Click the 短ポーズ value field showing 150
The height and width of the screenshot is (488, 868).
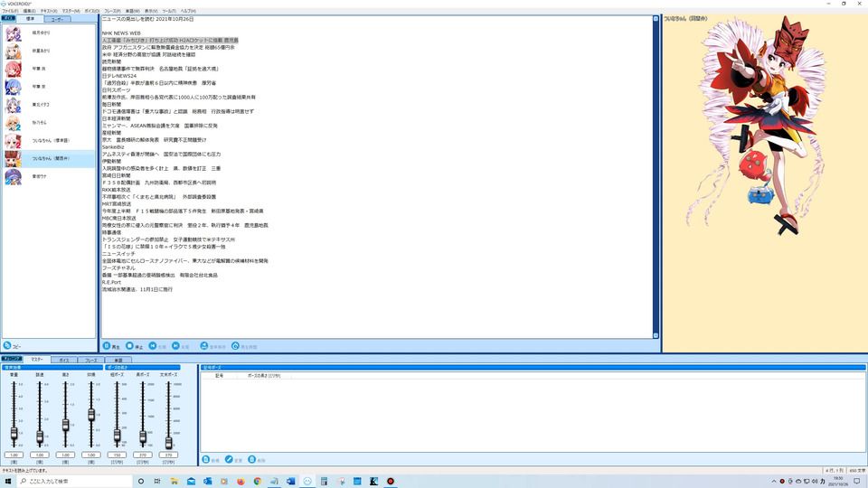117,455
